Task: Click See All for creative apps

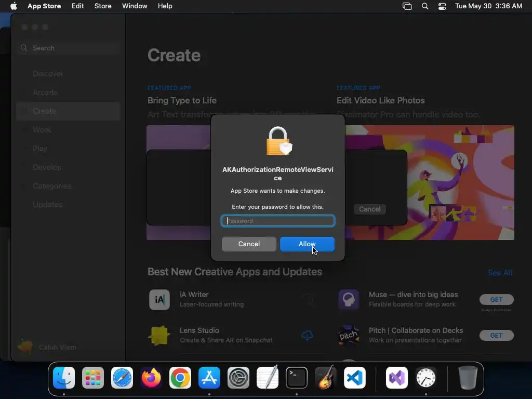Action: (x=500, y=272)
